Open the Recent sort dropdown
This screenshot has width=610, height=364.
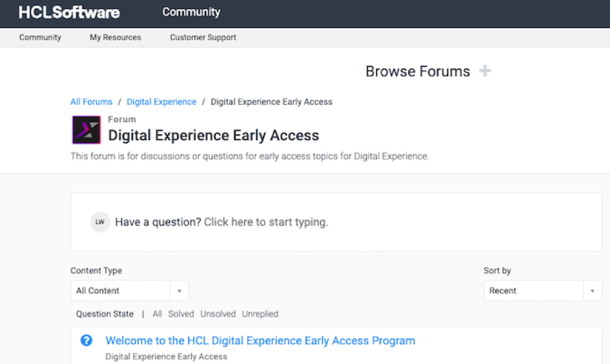[x=543, y=291]
